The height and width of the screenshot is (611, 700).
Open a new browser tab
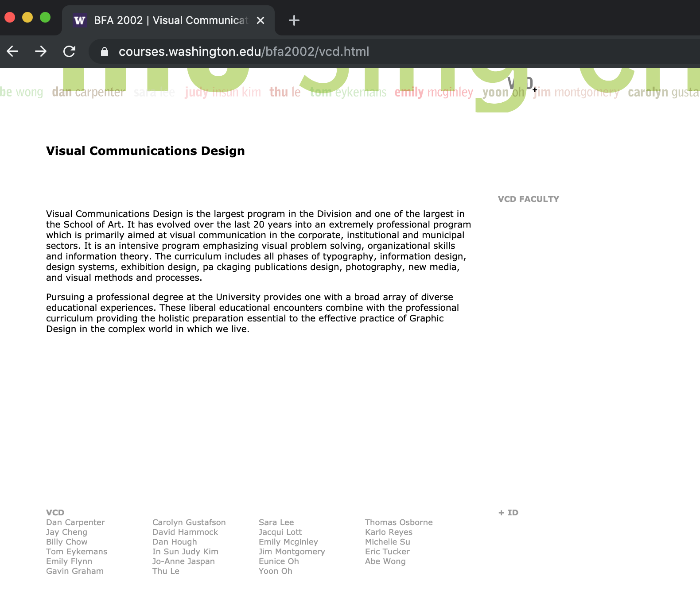point(294,20)
